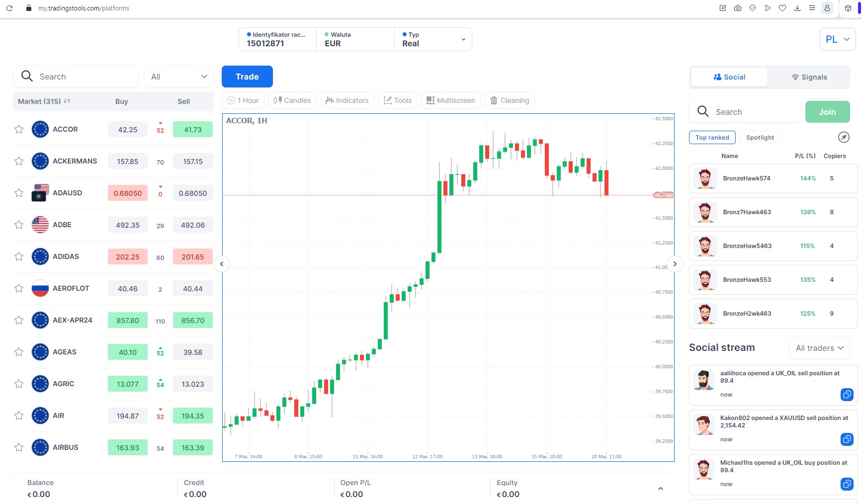862x504 pixels.
Task: Open browser downloads icon
Action: tap(797, 8)
